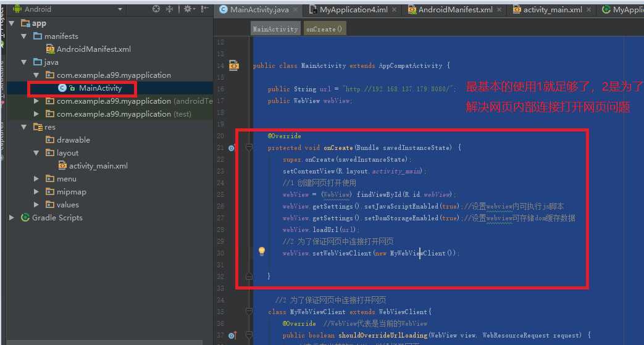Click 'setContentView' on line 23
Image resolution: width=644 pixels, height=345 pixels.
(x=309, y=172)
